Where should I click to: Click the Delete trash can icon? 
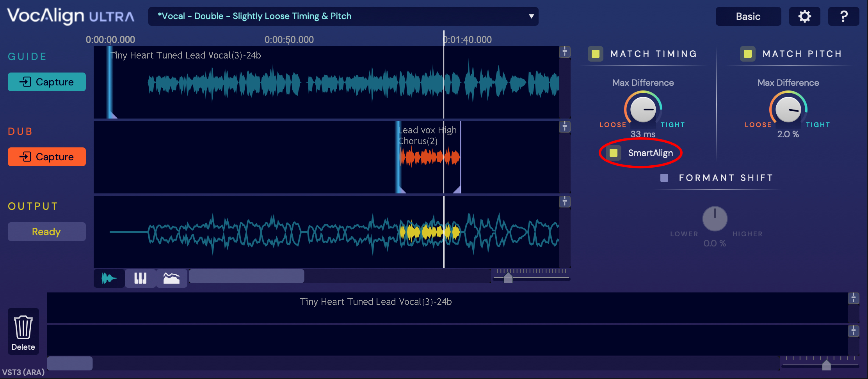click(23, 331)
